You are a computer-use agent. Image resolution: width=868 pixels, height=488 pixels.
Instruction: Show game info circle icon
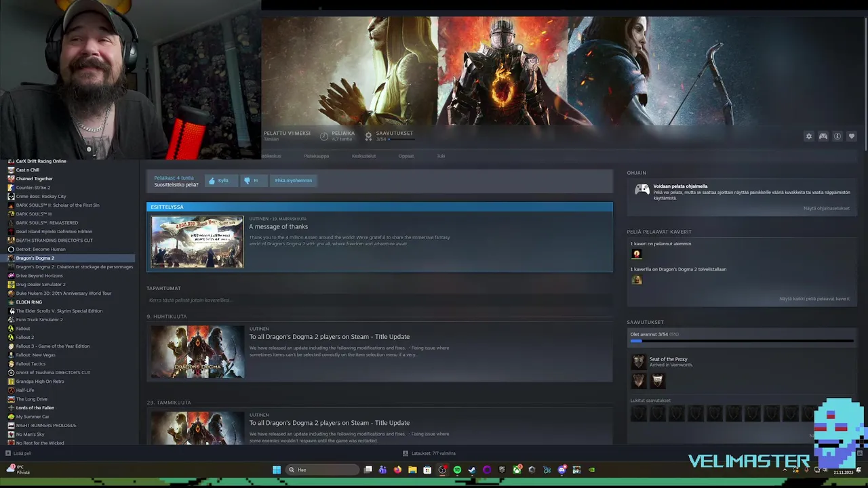coord(837,136)
